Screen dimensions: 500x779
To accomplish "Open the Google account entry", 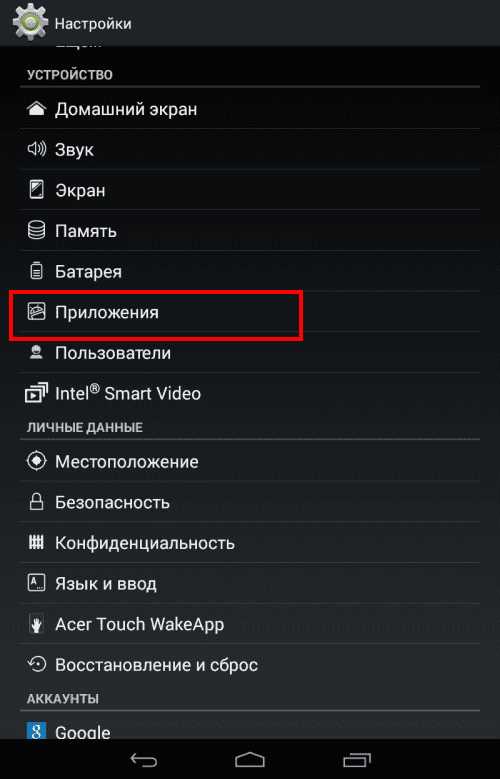I will (x=250, y=726).
